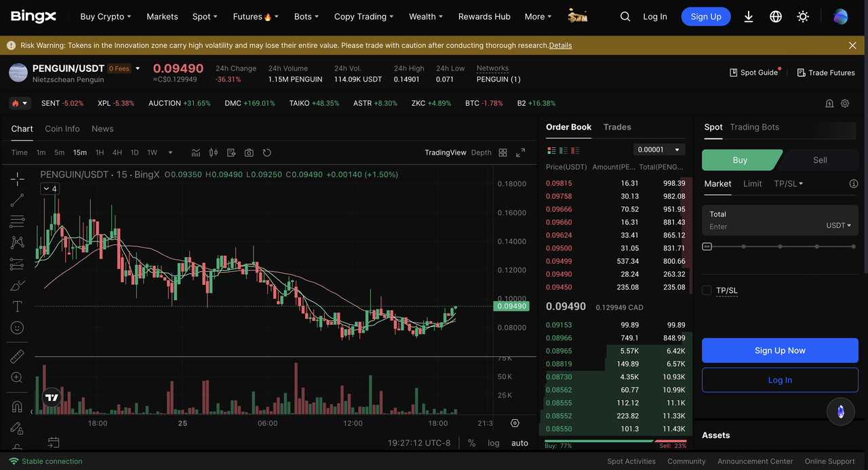Enable the TP/SL checkbox

point(707,290)
